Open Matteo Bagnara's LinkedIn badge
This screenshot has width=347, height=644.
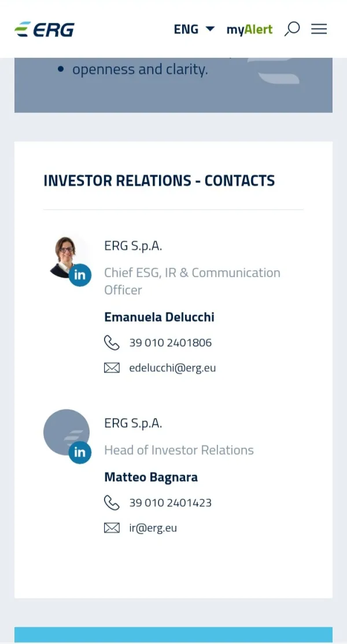click(x=80, y=452)
